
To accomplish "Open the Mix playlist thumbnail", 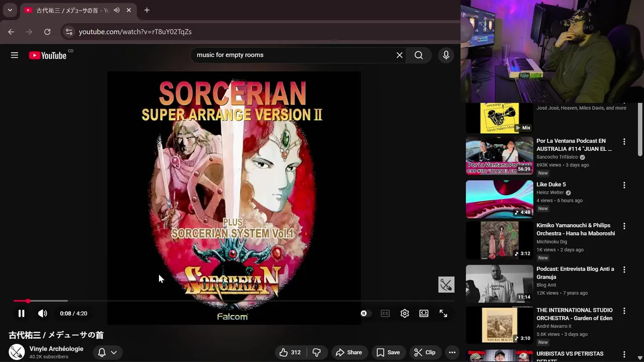I will pos(499,118).
